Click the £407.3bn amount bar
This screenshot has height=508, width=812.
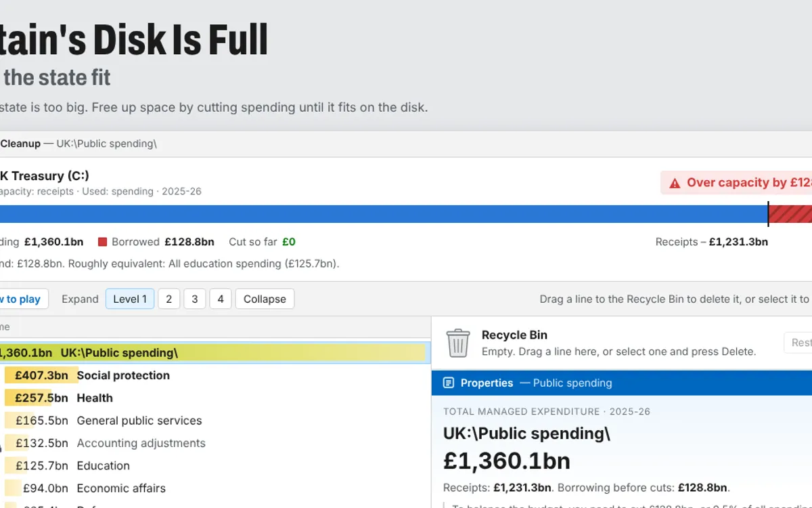coord(41,375)
